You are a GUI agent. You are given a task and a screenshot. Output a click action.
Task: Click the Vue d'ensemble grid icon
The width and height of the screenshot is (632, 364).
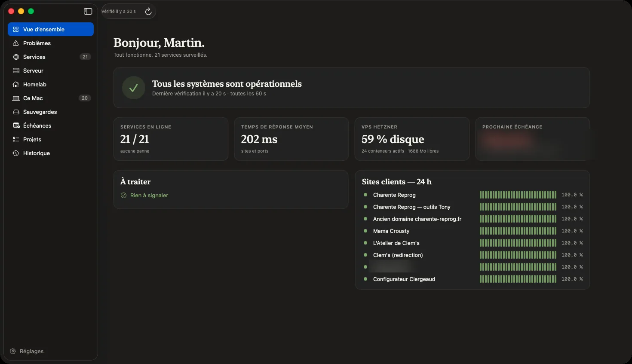(16, 29)
